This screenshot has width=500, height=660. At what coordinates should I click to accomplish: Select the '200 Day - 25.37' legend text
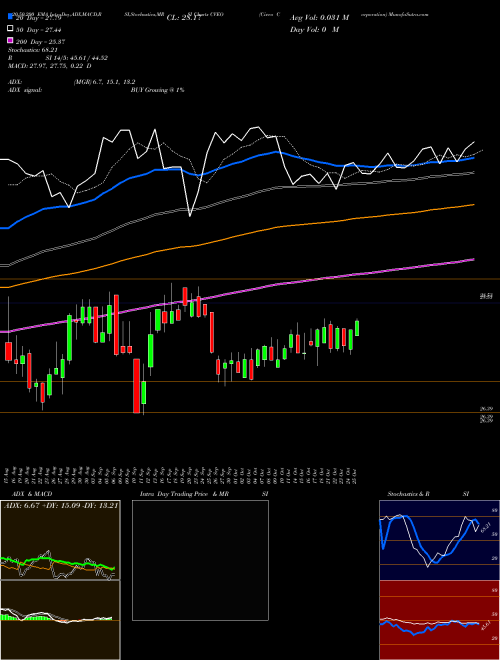(40, 42)
